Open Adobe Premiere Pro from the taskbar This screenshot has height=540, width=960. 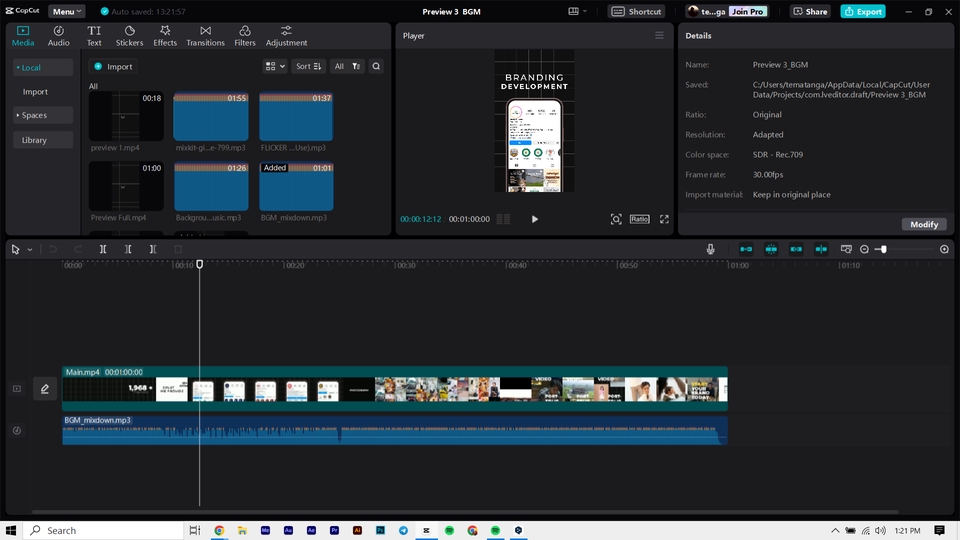(x=334, y=530)
